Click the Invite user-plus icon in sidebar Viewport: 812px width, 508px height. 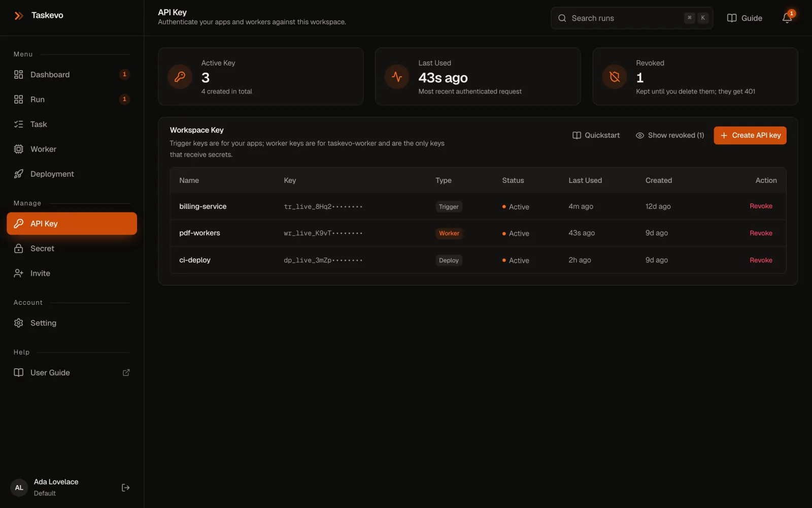[x=19, y=273]
